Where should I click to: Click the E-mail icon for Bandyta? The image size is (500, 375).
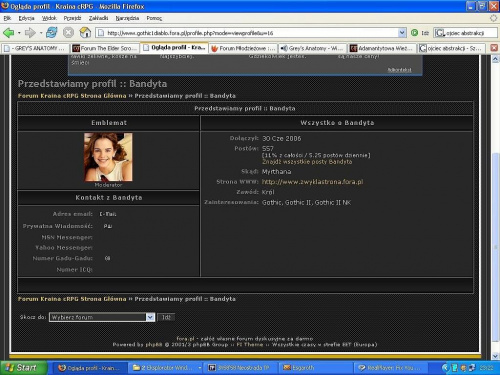pos(108,214)
